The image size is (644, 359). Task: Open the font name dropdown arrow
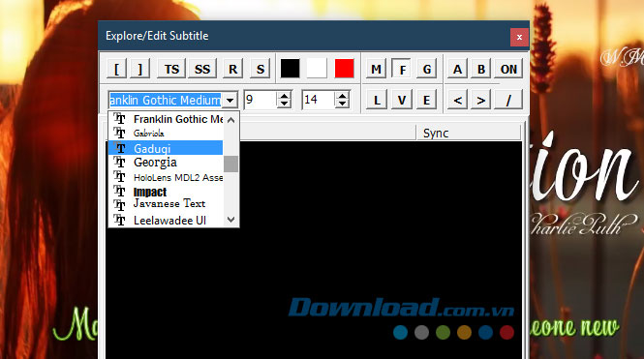(230, 100)
